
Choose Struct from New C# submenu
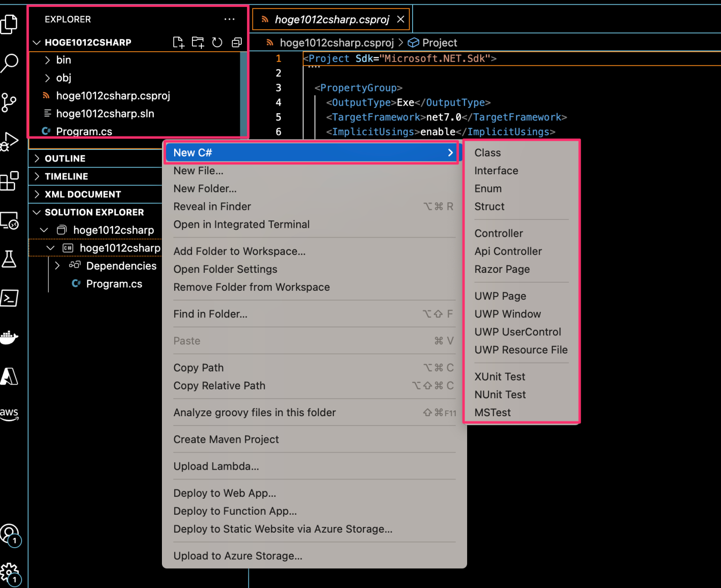pos(522,206)
